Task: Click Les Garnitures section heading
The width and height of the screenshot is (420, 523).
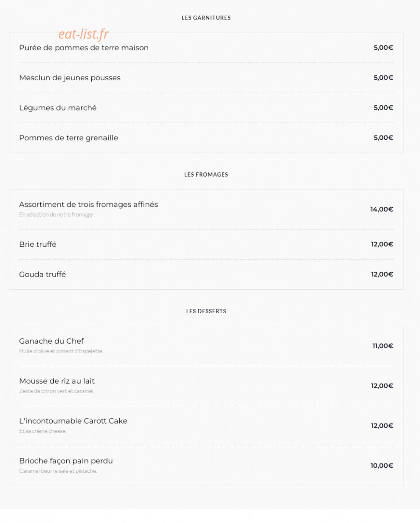Action: (206, 18)
